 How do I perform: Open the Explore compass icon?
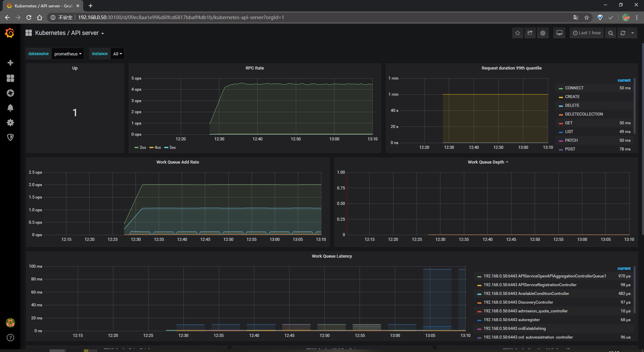coord(10,93)
